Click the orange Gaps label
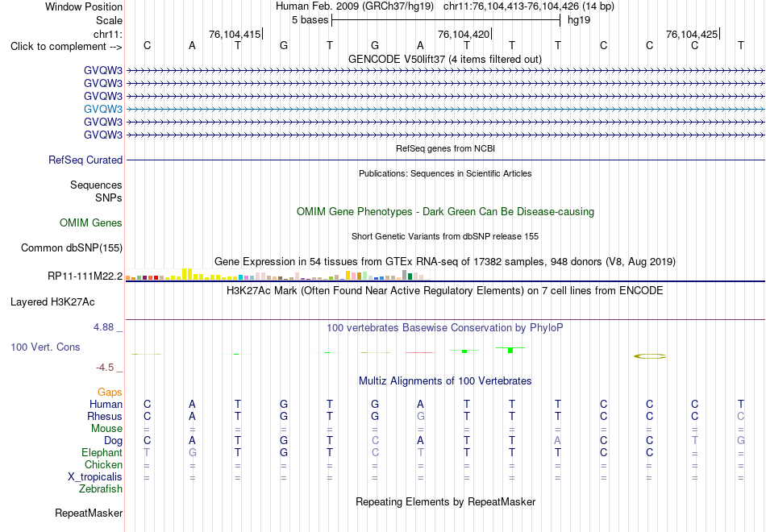This screenshot has height=532, width=766. point(110,393)
